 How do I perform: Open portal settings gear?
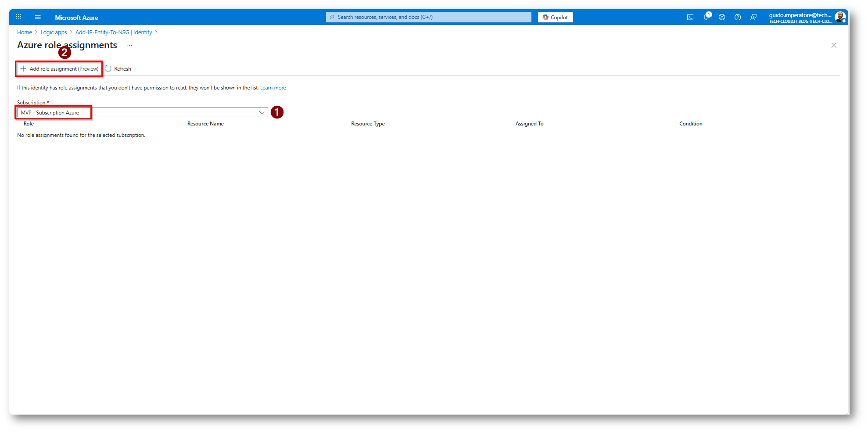722,17
